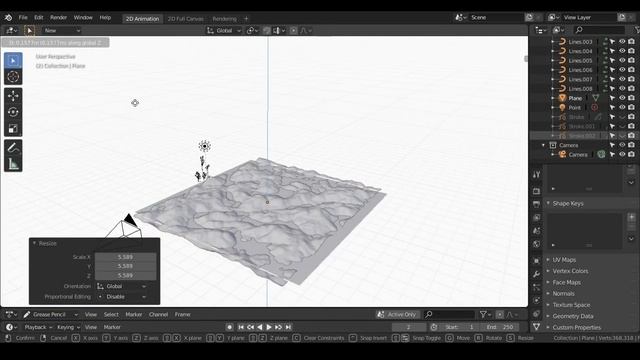
Task: Choose the Rotate tool
Action: pos(13,112)
